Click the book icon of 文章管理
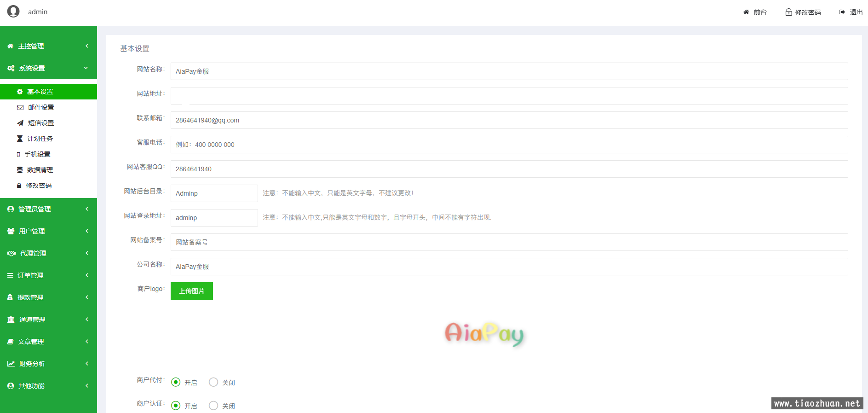 [11, 342]
